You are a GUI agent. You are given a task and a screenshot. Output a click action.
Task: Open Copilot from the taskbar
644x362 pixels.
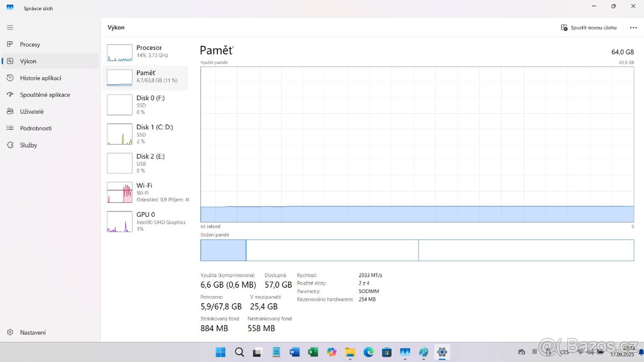332,352
